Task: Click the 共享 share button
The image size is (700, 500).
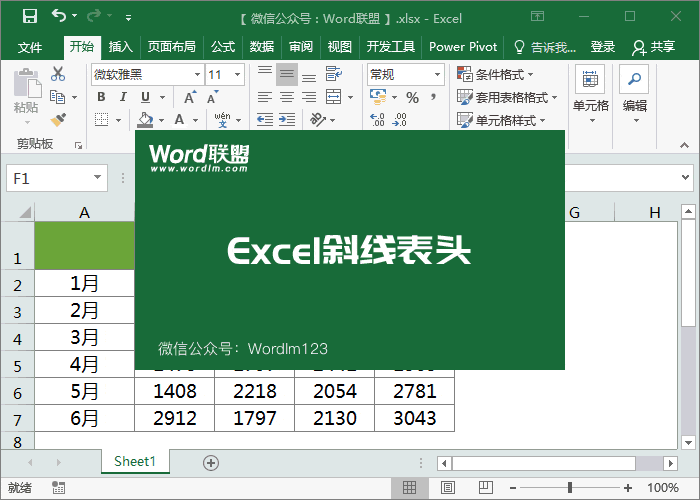Action: tap(654, 47)
